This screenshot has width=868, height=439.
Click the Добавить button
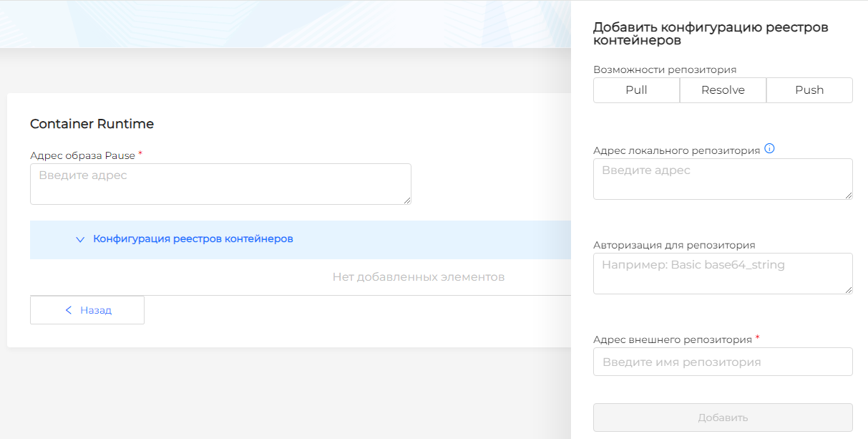[x=723, y=418]
